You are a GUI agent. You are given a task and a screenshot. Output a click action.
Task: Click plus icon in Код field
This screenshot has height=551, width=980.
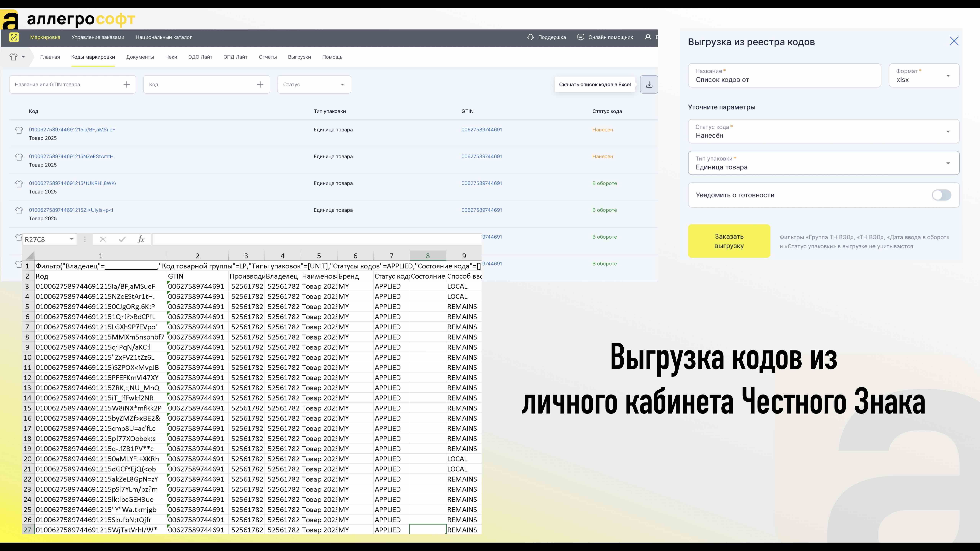point(260,84)
